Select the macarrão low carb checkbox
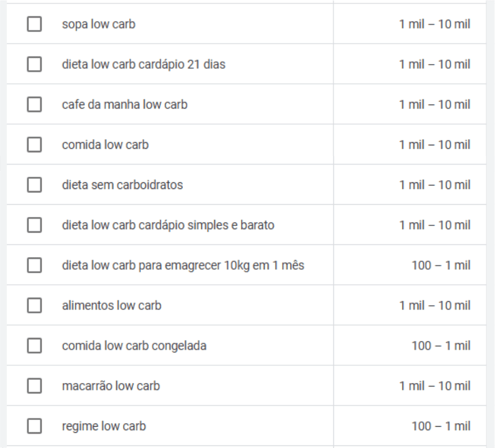The height and width of the screenshot is (448, 495). click(x=34, y=386)
